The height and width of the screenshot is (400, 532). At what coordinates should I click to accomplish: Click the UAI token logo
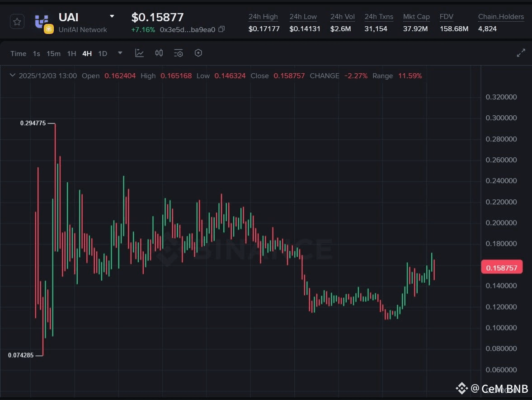44,24
